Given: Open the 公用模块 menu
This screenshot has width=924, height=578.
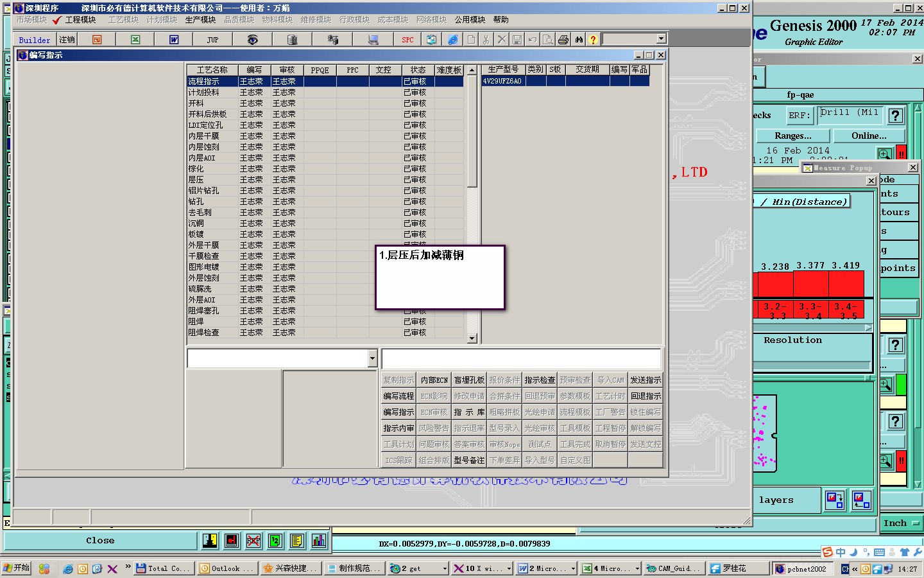Looking at the screenshot, I should [x=470, y=20].
